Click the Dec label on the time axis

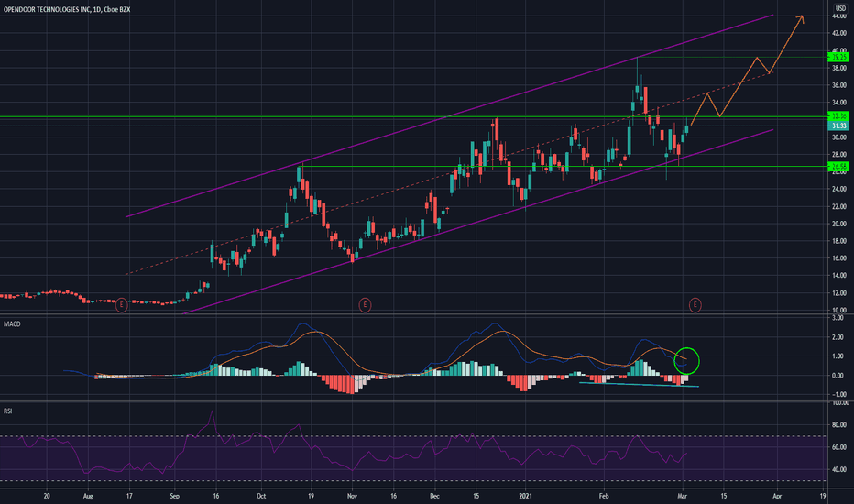point(434,497)
